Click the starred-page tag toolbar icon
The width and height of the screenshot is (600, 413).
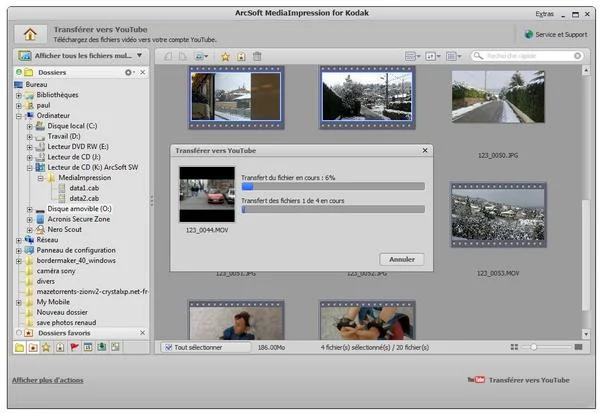[241, 57]
